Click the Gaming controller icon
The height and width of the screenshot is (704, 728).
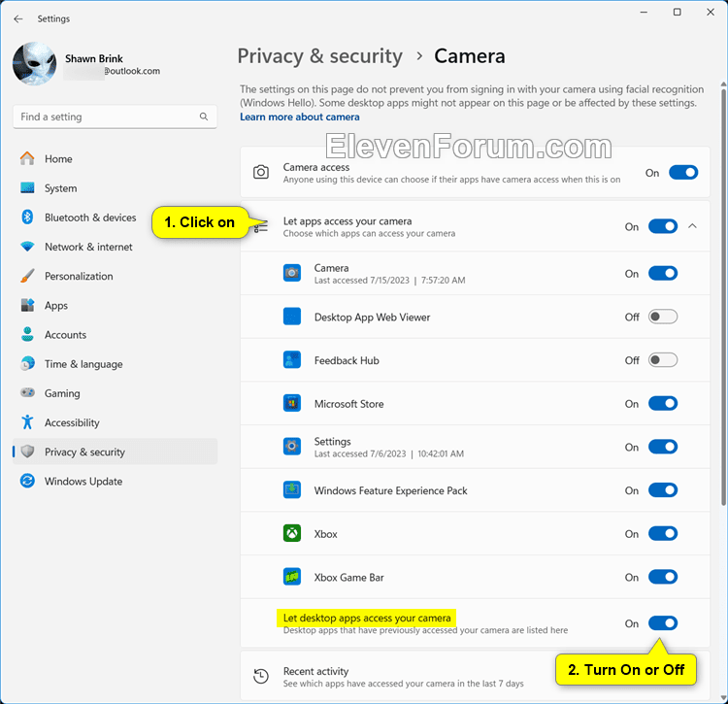click(27, 393)
